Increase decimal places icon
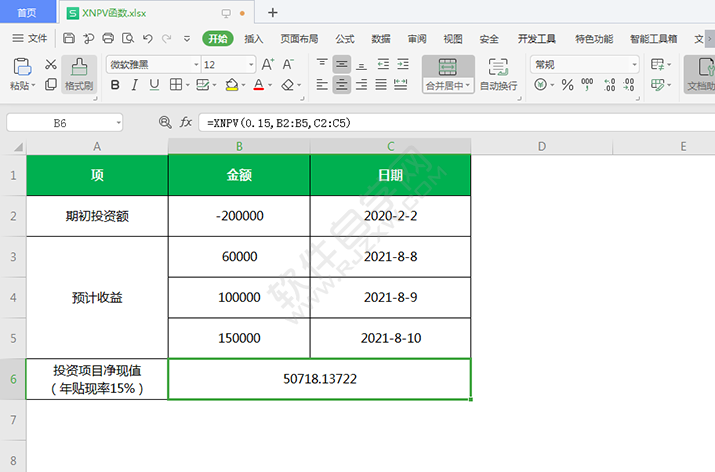Image resolution: width=715 pixels, height=472 pixels. [x=609, y=85]
